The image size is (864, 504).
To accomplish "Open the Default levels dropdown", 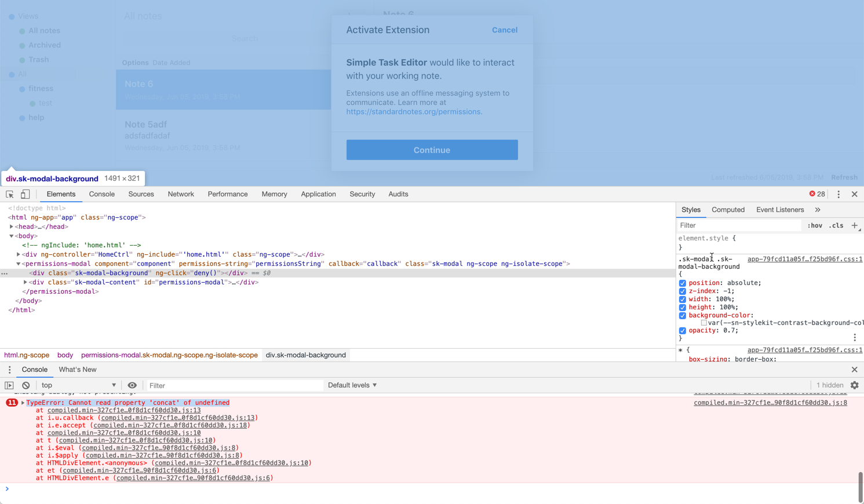I will tap(352, 385).
